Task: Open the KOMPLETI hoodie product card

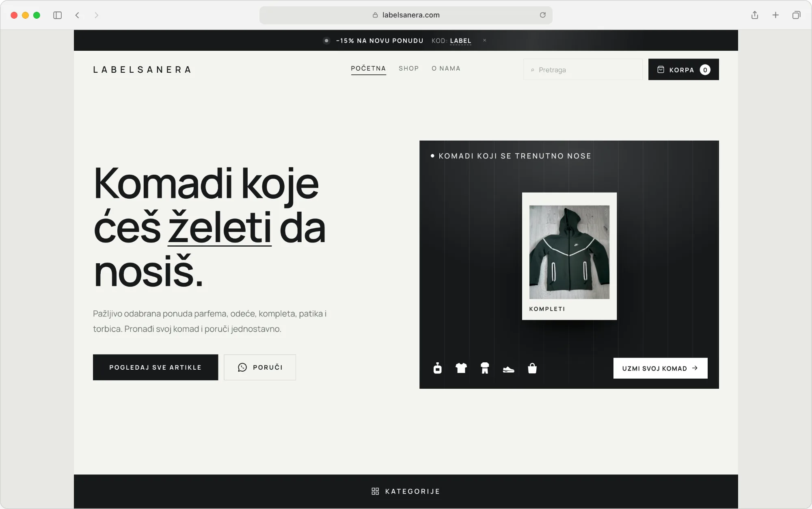Action: (x=569, y=256)
